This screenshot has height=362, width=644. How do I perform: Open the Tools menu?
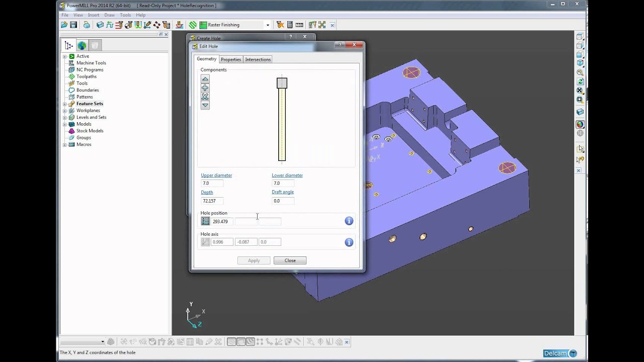125,15
